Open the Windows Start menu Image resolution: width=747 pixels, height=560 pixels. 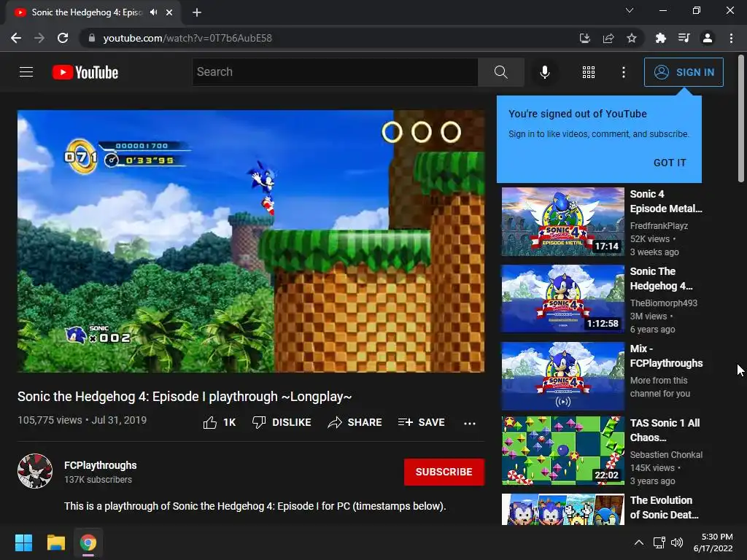coord(24,542)
